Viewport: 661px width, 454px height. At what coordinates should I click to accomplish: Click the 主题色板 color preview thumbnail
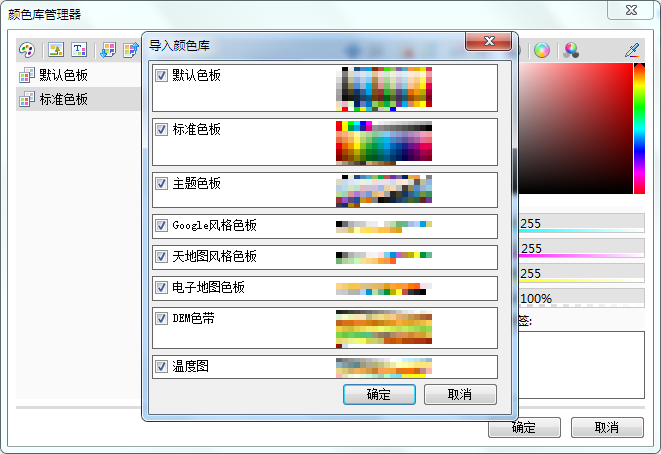(384, 189)
